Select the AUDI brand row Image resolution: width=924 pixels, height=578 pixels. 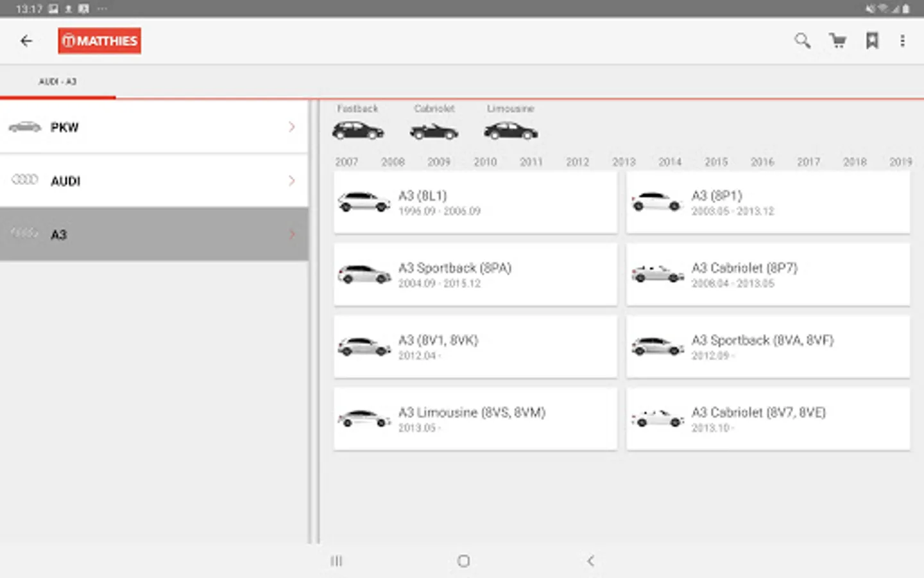[x=154, y=180]
